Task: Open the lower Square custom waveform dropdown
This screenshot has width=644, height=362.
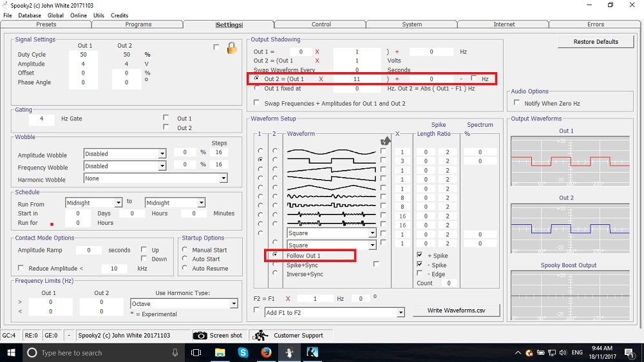Action: (372, 245)
